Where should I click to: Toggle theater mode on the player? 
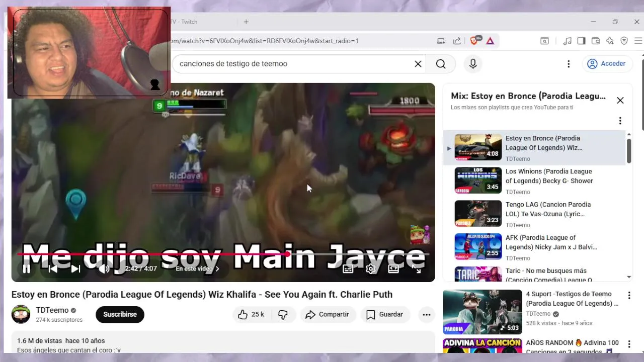pyautogui.click(x=393, y=269)
